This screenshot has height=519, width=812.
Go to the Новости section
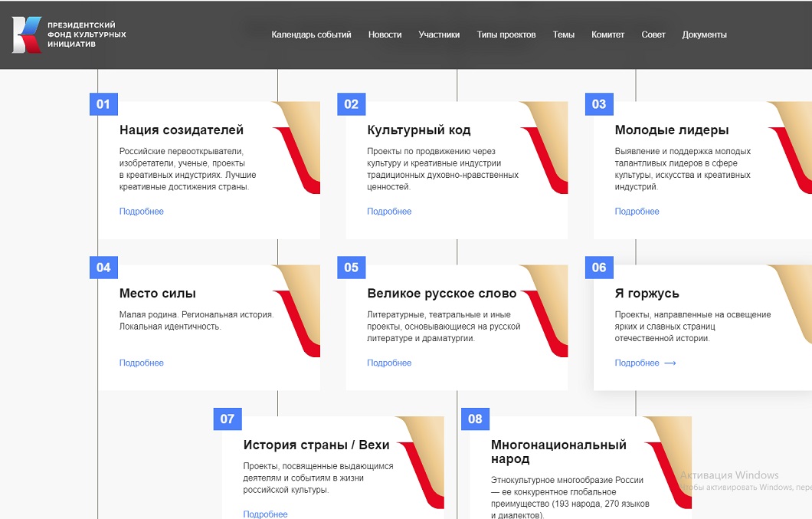pos(385,34)
